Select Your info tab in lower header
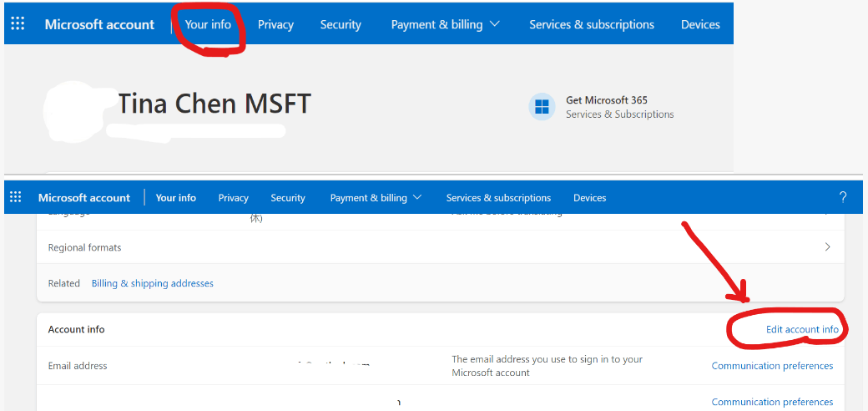 pos(176,198)
